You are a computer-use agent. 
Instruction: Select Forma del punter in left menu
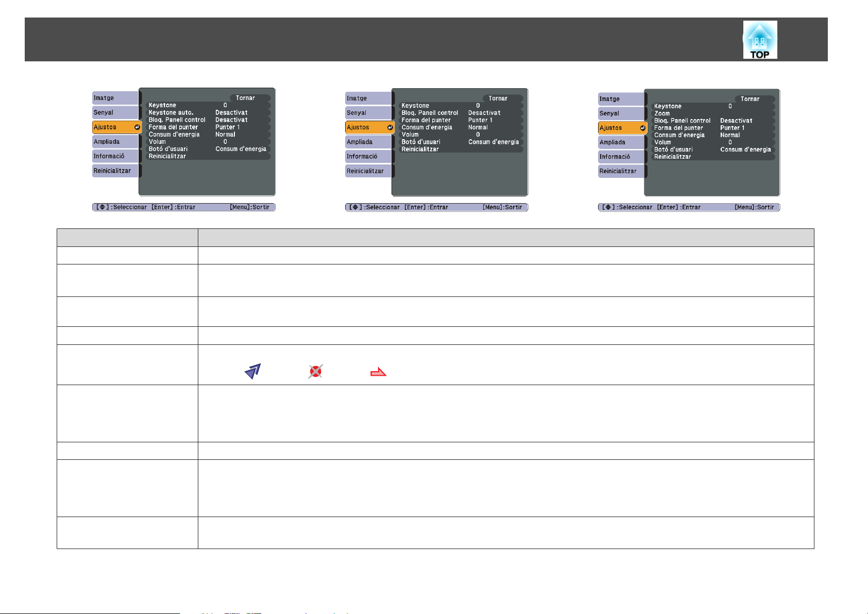coord(208,127)
